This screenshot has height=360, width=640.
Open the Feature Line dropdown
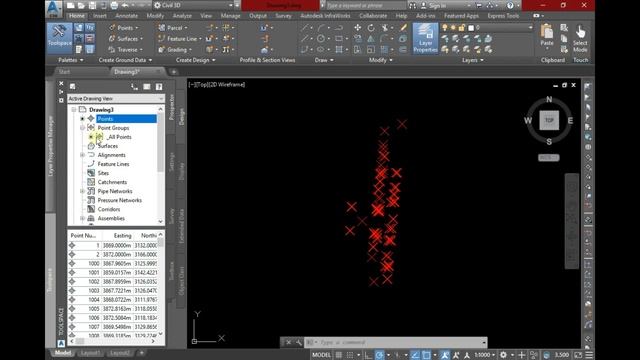tap(180, 39)
